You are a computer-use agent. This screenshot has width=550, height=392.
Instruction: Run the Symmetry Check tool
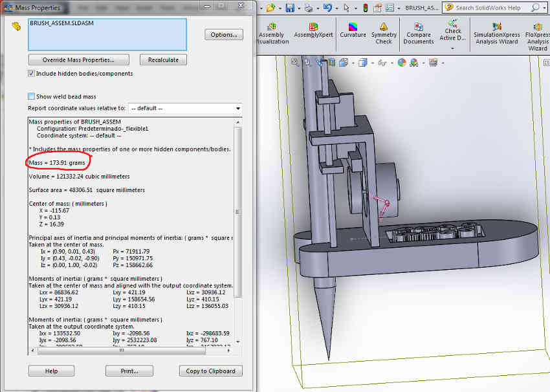point(384,33)
